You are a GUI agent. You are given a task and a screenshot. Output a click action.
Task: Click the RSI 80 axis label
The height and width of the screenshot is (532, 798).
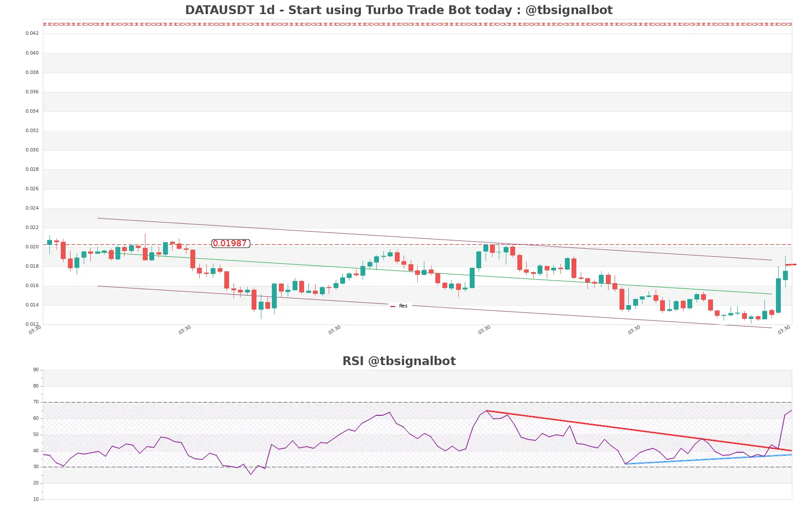pos(36,386)
